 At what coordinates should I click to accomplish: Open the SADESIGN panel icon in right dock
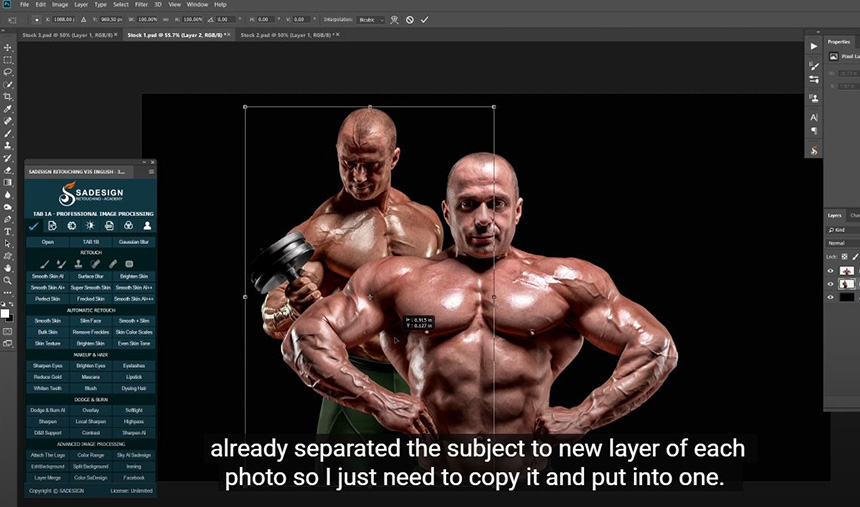(814, 151)
